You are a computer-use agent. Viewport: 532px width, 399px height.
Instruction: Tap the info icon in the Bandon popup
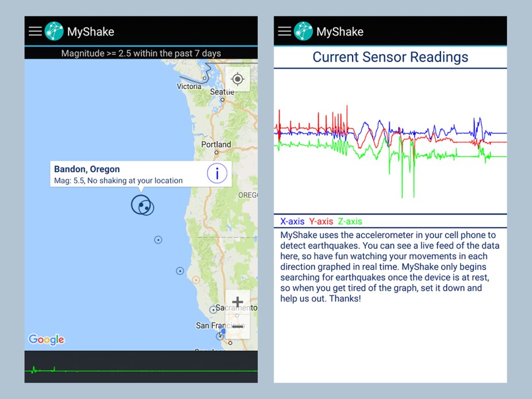tap(217, 173)
